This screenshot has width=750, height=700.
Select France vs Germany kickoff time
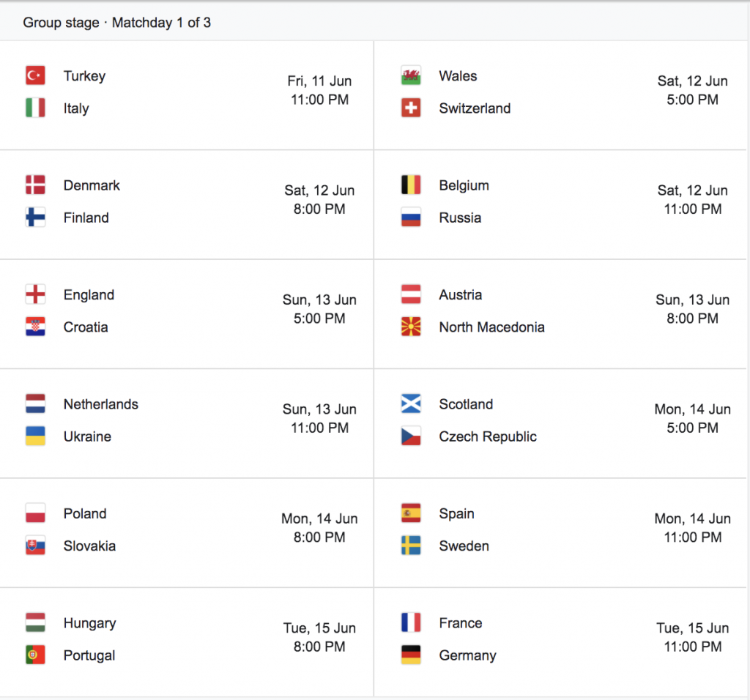693,647
